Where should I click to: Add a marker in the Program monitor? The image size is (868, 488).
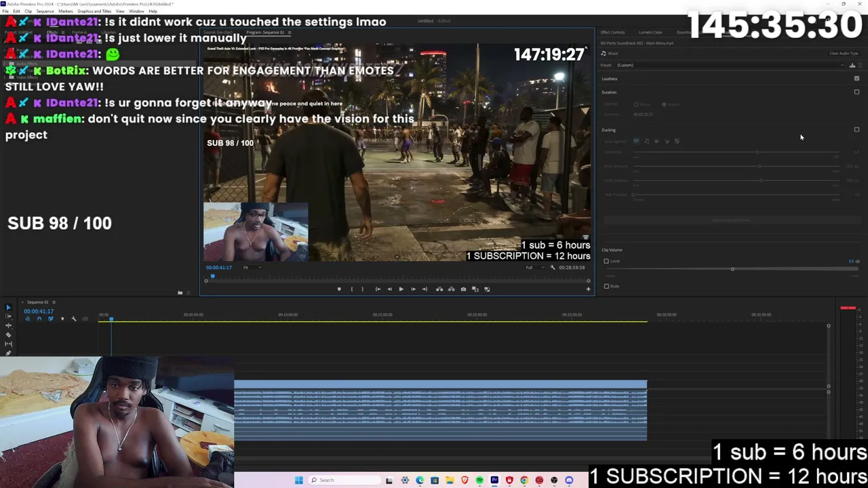pos(339,289)
